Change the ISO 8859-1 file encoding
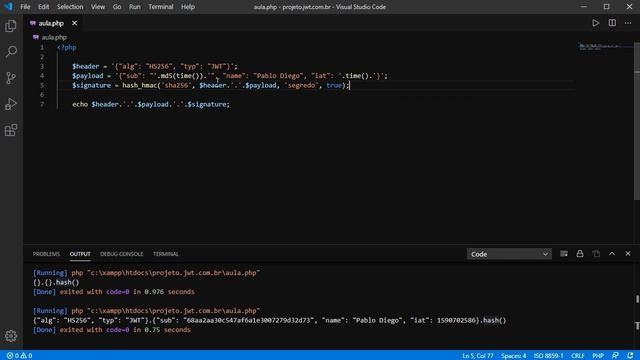 click(548, 356)
